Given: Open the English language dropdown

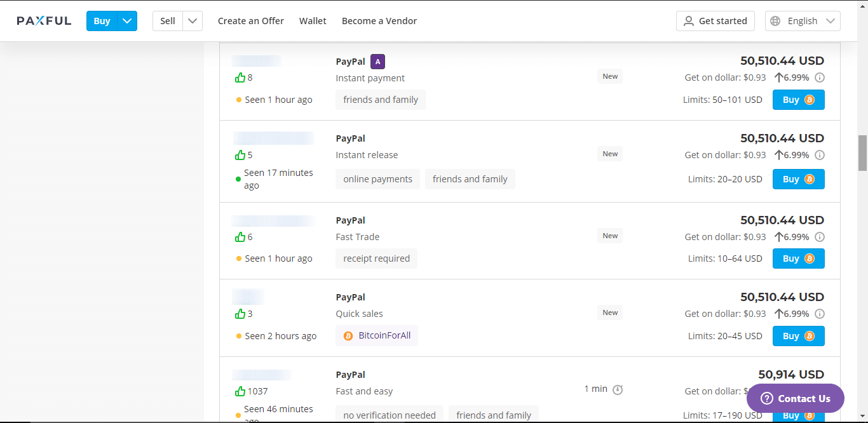Looking at the screenshot, I should [x=803, y=21].
